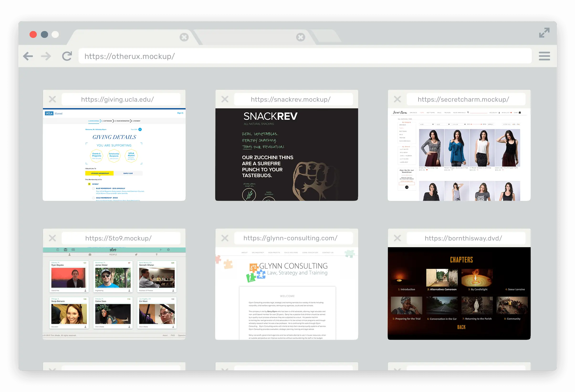Click the bornthisway.dvd URL field

coord(466,238)
